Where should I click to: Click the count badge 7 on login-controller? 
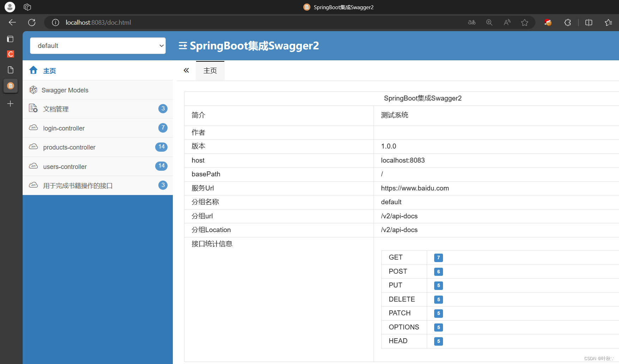pos(163,128)
